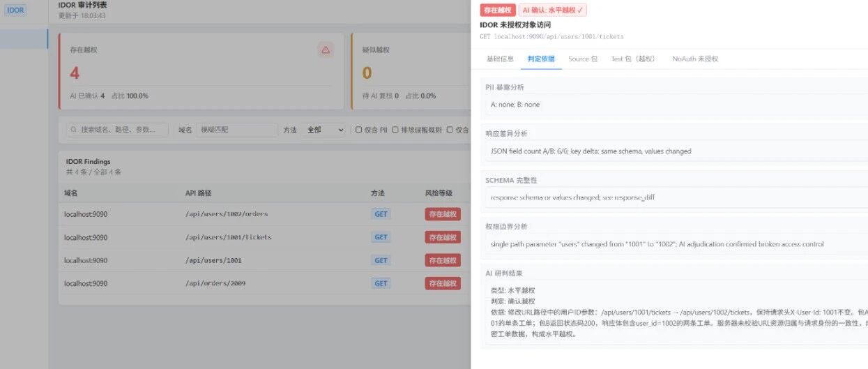Switch to the Test 包（越权）tab
Image resolution: width=868 pixels, height=369 pixels.
pos(633,59)
